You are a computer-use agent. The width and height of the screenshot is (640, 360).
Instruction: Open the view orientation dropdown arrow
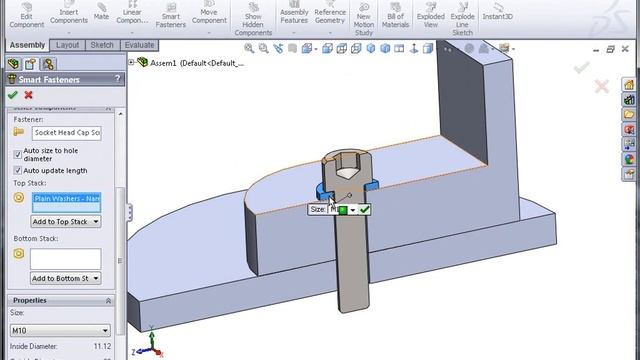[x=316, y=49]
